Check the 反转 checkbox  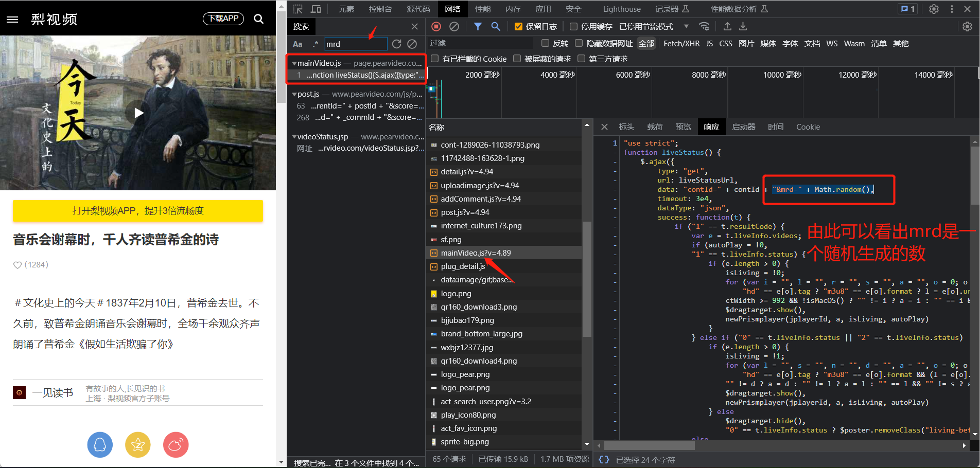point(545,43)
